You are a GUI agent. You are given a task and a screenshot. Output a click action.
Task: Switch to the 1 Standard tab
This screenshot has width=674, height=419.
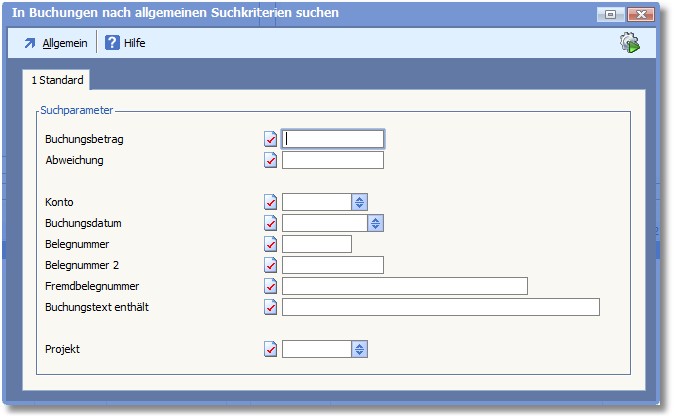[x=57, y=79]
